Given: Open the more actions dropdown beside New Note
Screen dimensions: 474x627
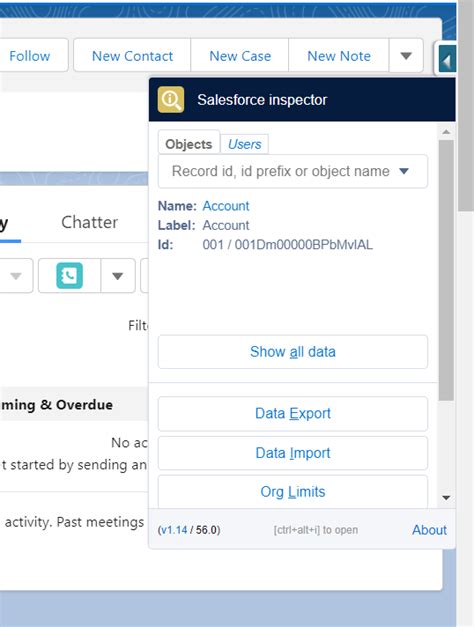Looking at the screenshot, I should tap(406, 56).
